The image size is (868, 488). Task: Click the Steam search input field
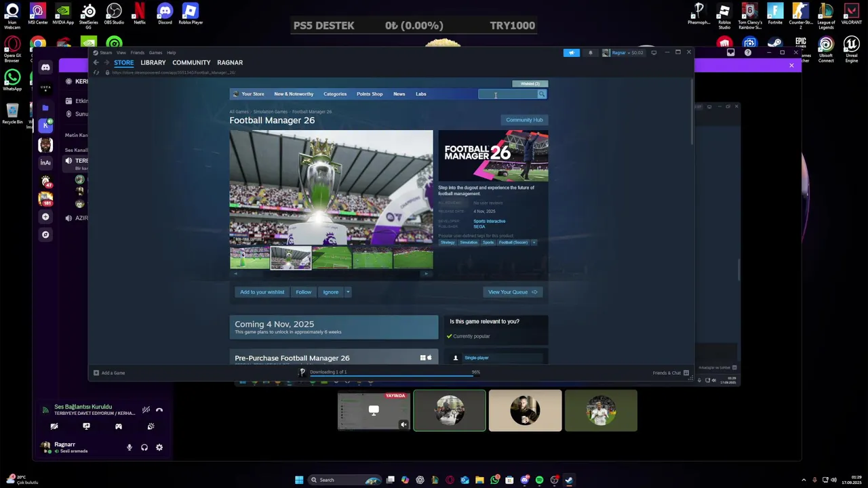pyautogui.click(x=508, y=94)
